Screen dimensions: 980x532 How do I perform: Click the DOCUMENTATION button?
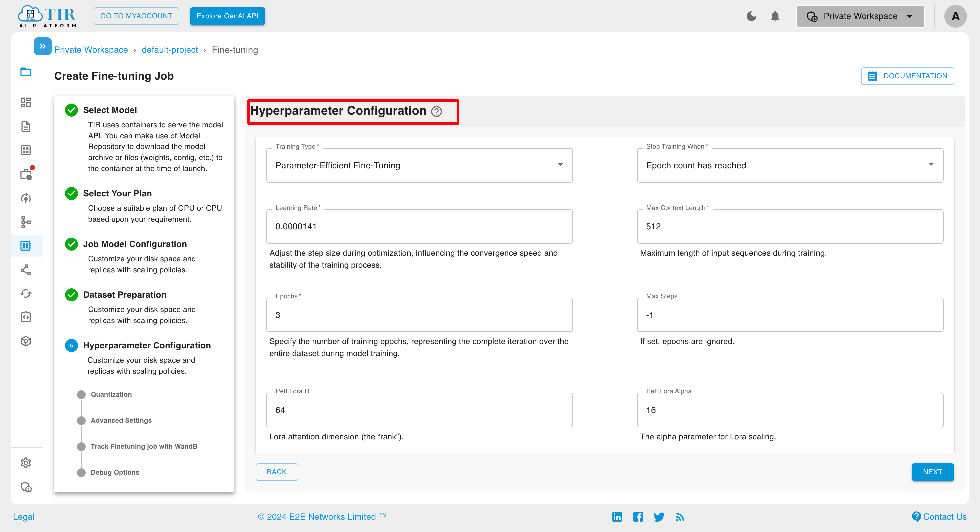pos(907,75)
